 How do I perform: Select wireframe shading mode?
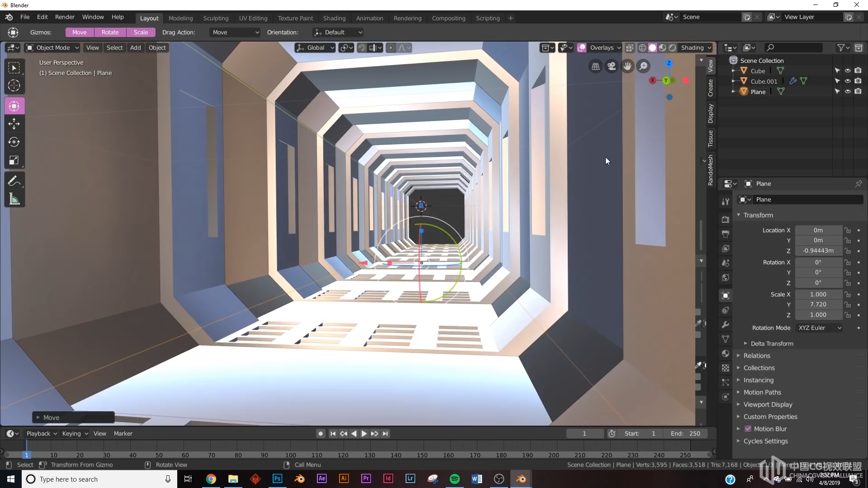click(642, 47)
